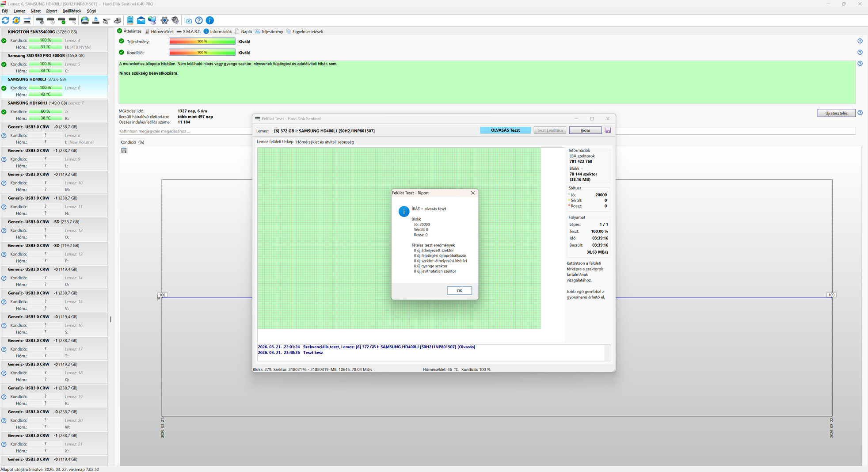Image resolution: width=868 pixels, height=472 pixels.
Task: Open the Információk tab
Action: pyautogui.click(x=218, y=31)
